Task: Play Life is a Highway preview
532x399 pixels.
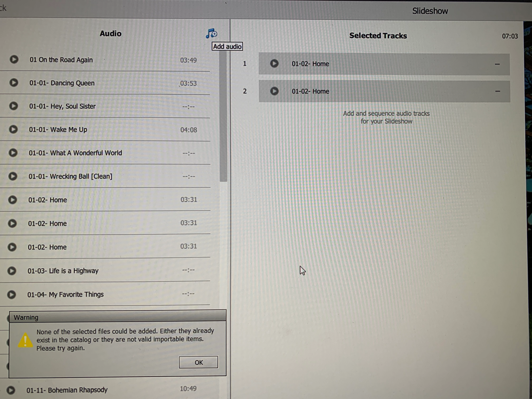Action: [x=11, y=271]
